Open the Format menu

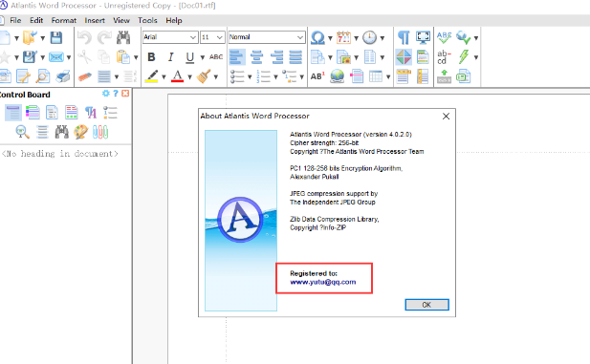click(64, 20)
